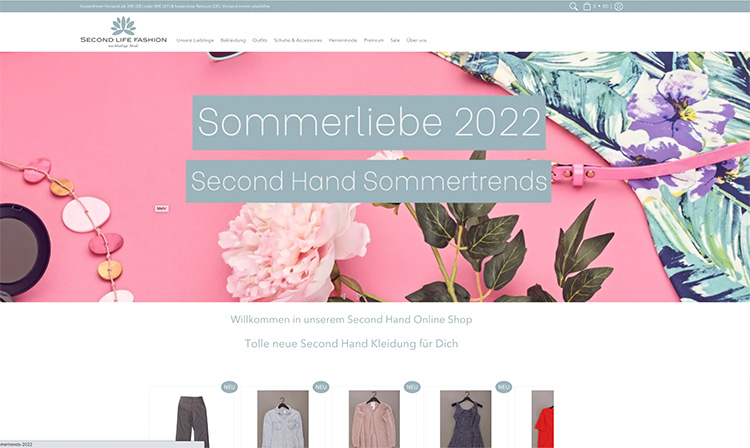Click the Sommerliebe 2022 banner heading

(369, 122)
